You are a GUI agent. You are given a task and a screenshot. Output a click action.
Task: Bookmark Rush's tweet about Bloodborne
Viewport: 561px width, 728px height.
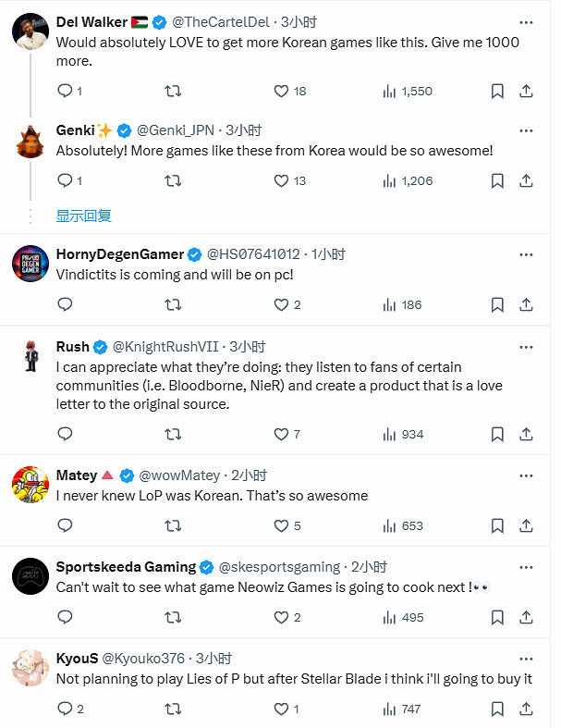pos(497,434)
